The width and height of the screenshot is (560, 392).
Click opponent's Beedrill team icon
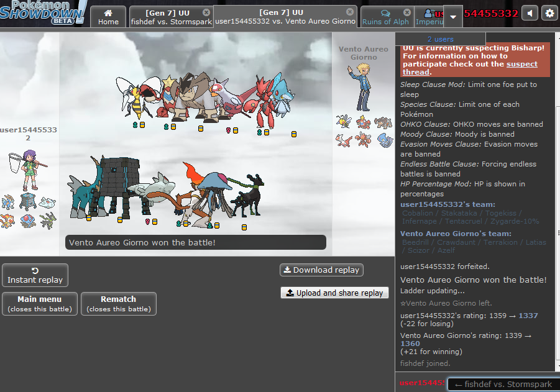coord(344,122)
